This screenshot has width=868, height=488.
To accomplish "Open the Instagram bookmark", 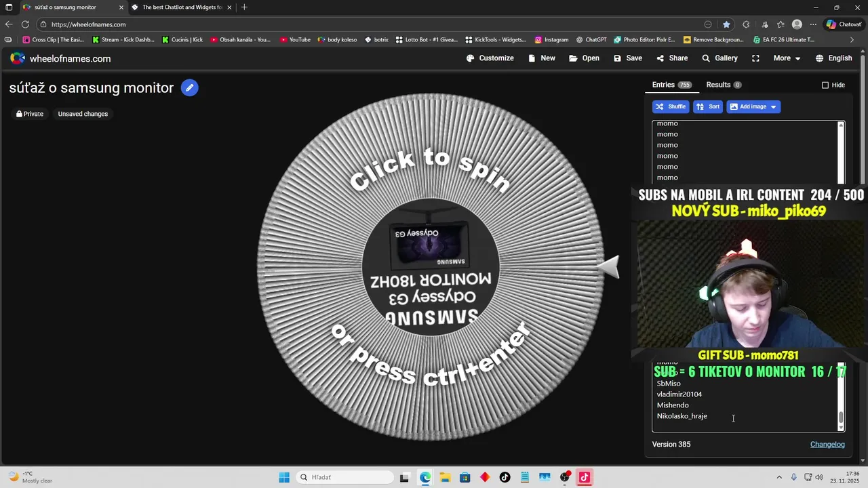I will [552, 40].
